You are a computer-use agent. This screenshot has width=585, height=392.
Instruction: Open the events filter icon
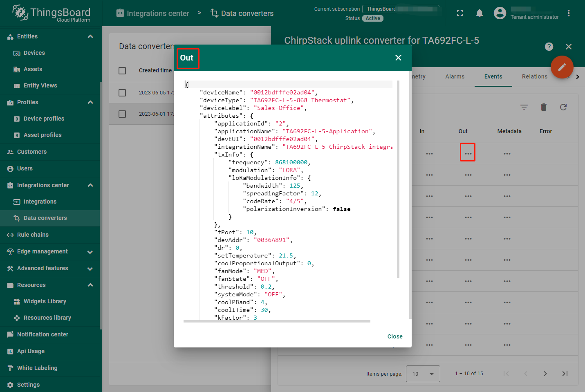pos(524,107)
